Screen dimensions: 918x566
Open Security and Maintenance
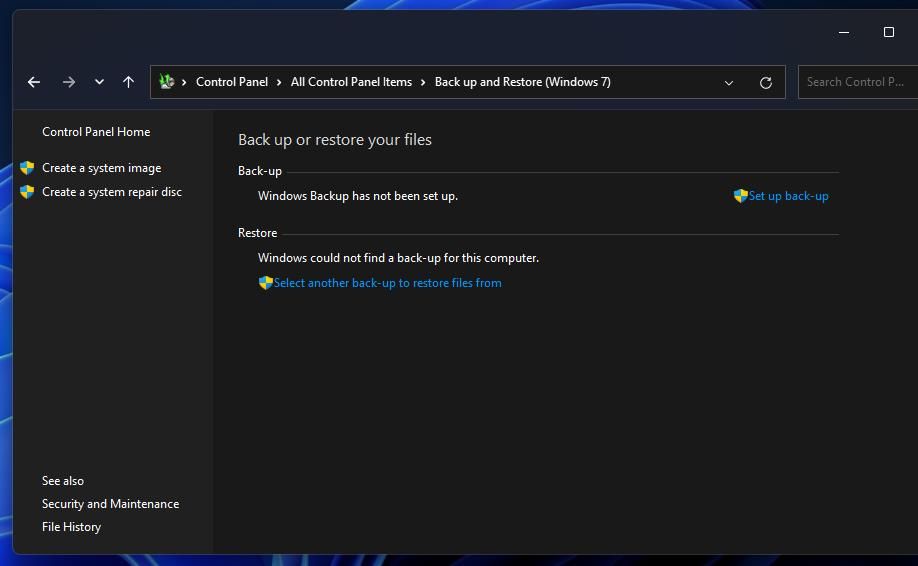pos(110,504)
